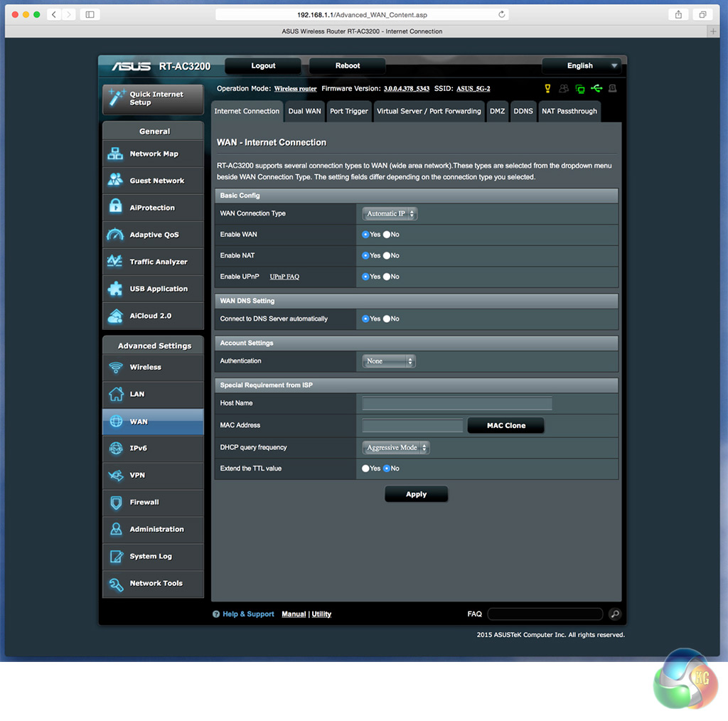728x721 pixels.
Task: Click the AiCloud 2.0 icon
Action: click(115, 316)
